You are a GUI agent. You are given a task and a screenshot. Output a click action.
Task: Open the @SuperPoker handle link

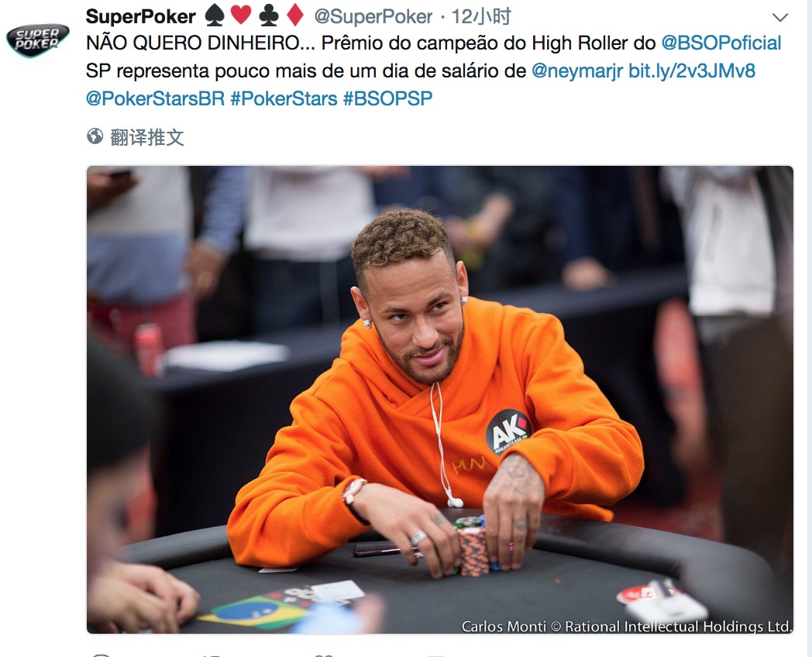point(373,16)
